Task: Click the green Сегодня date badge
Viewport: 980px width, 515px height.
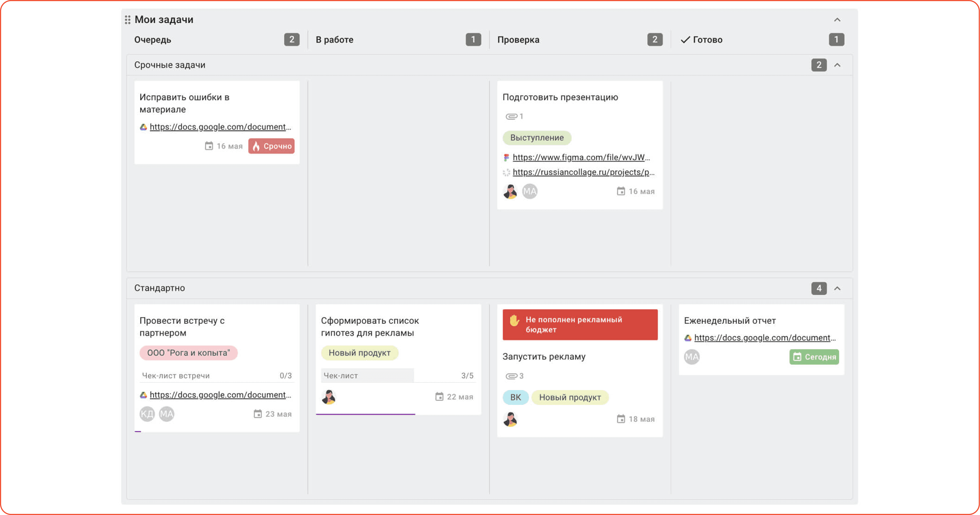Action: 814,357
